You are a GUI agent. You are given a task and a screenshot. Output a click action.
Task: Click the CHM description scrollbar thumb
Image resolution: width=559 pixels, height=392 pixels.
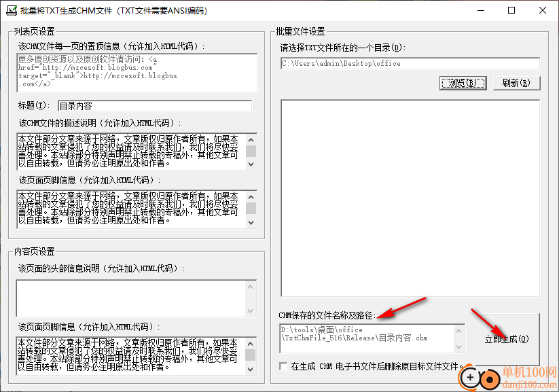[x=251, y=151]
